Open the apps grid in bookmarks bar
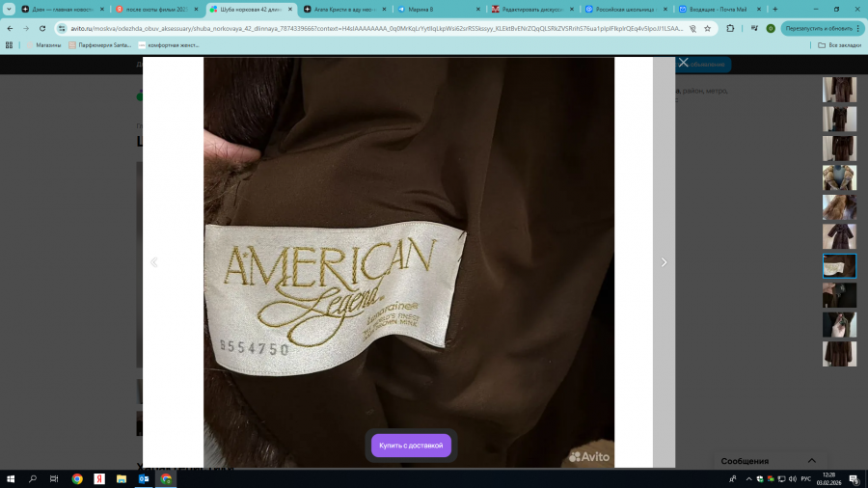This screenshot has height=488, width=868. pyautogui.click(x=10, y=44)
